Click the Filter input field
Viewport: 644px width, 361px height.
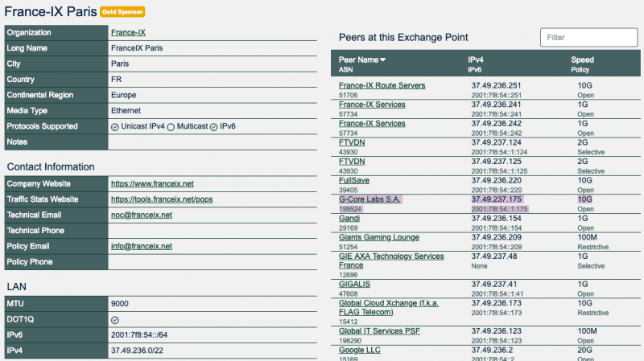(584, 37)
